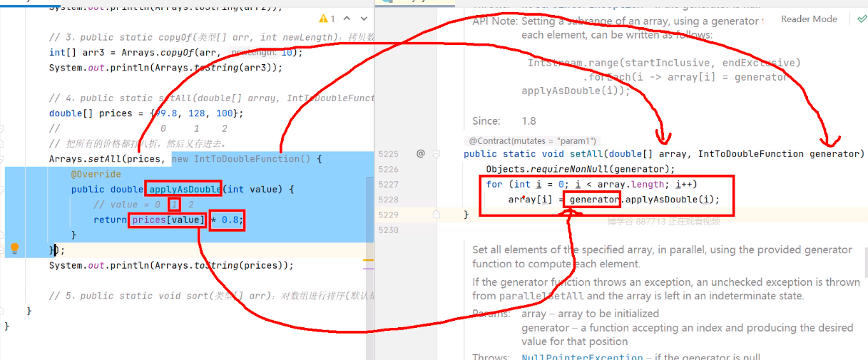
Task: Jump to previous highlighted error arrow
Action: click(x=346, y=19)
